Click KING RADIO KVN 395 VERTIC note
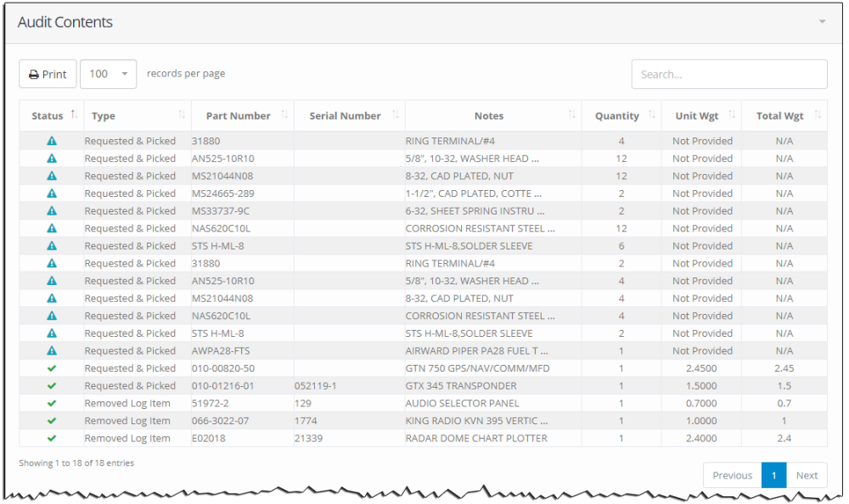The width and height of the screenshot is (849, 504). pos(476,421)
